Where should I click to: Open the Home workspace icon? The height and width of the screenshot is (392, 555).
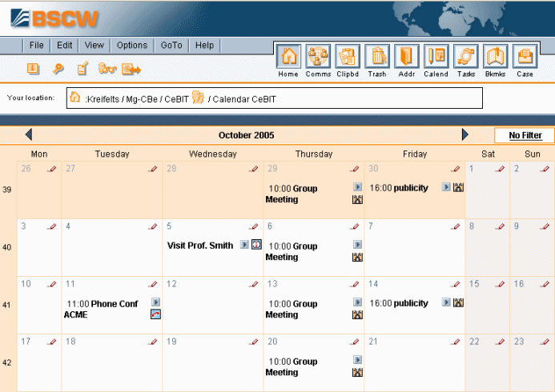pos(288,57)
